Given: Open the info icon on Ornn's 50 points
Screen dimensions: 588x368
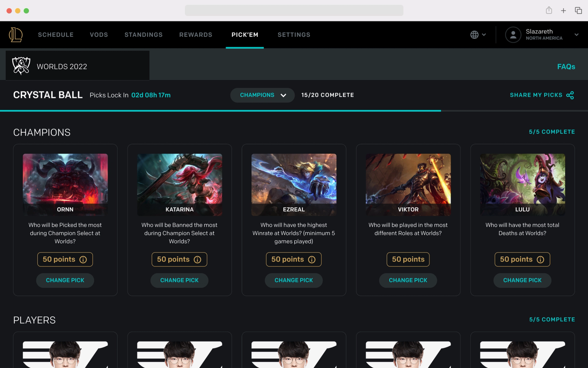Looking at the screenshot, I should click(83, 259).
